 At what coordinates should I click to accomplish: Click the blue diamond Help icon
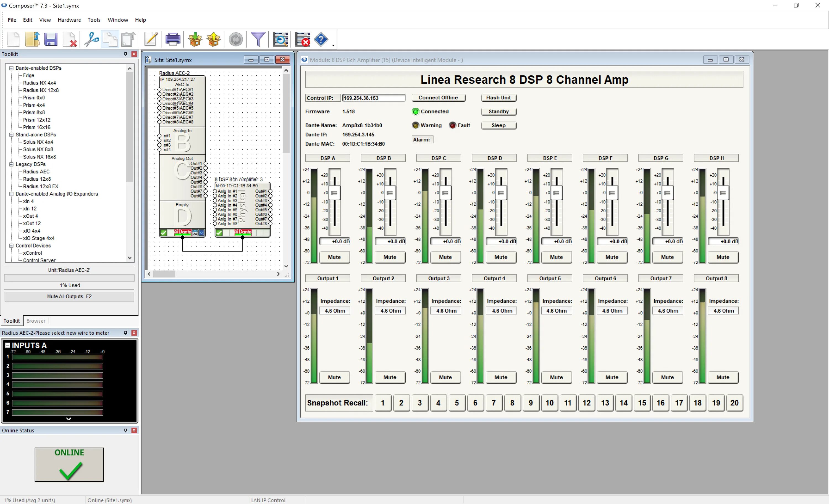click(x=321, y=39)
